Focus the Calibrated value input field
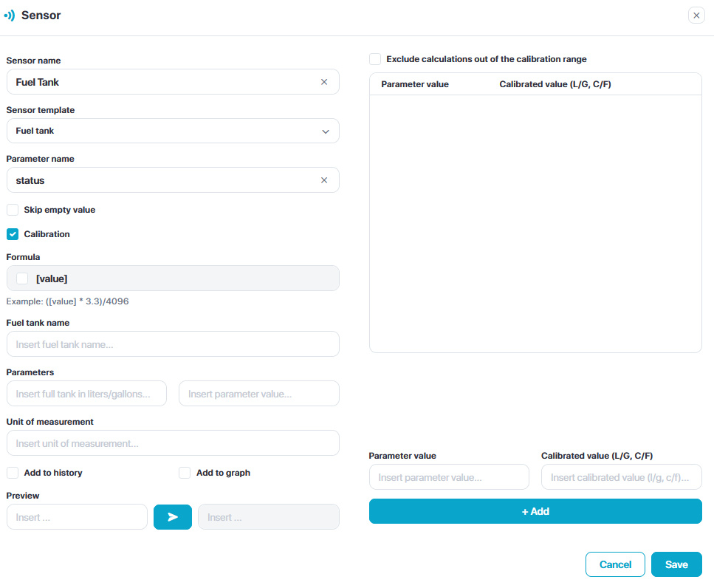Screen dimensions: 714x588 click(621, 477)
